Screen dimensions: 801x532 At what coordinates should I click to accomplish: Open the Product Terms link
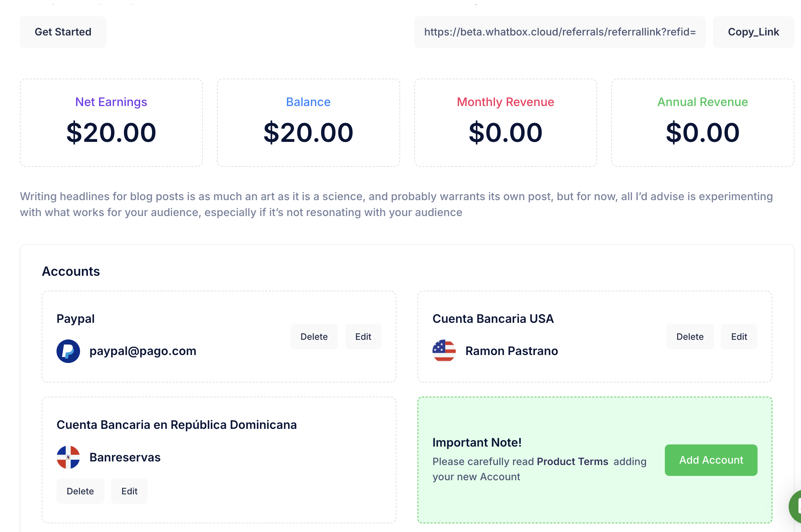[573, 461]
